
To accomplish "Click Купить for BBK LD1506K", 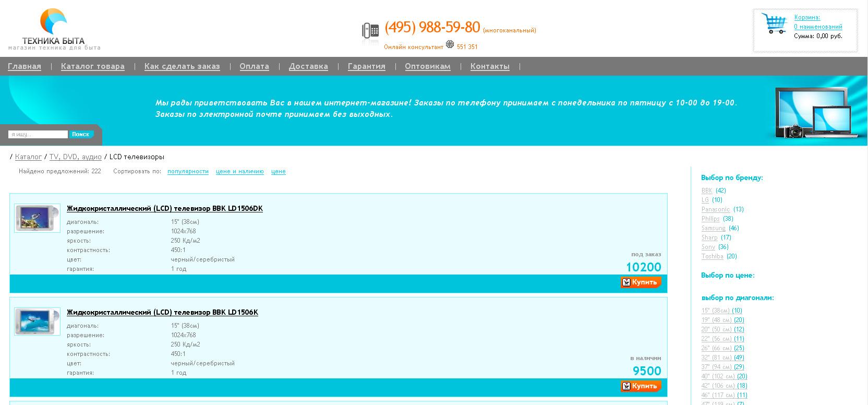I will [x=641, y=386].
